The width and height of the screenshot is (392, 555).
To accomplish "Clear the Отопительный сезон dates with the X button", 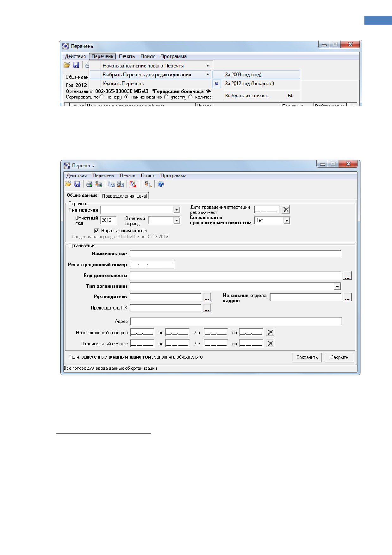I will 270,343.
